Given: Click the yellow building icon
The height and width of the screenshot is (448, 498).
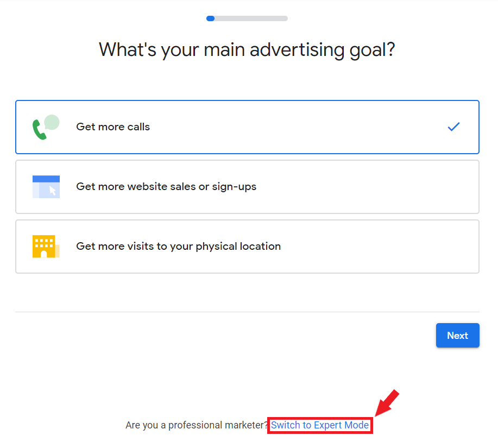Looking at the screenshot, I should (44, 246).
